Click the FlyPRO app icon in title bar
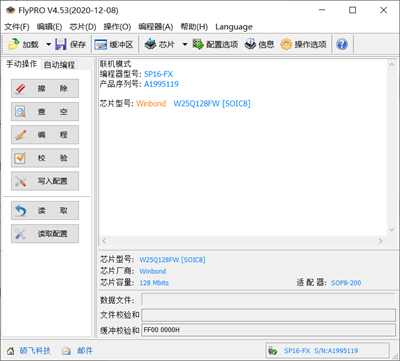The width and height of the screenshot is (400, 361). point(11,10)
